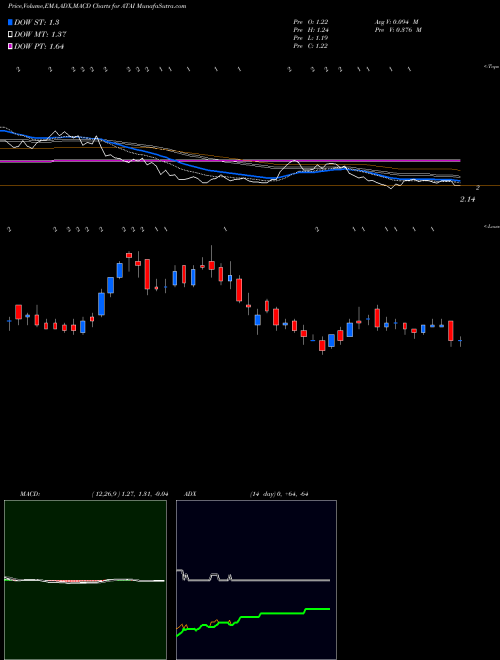
Task: Click the white DOW MT legend swatch
Action: coord(10,35)
